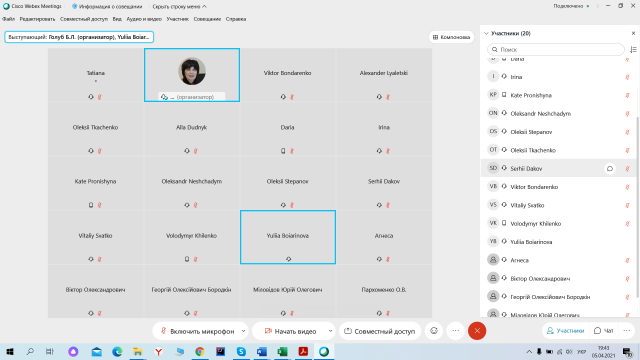640x360 pixels.
Task: Open panel options ellipsis next to Чат
Action: (627, 331)
